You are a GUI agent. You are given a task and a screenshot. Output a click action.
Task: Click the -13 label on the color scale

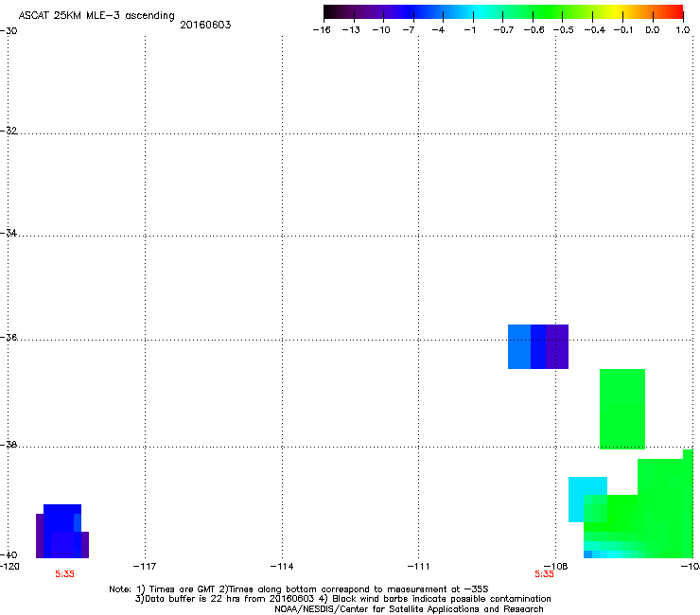click(351, 30)
